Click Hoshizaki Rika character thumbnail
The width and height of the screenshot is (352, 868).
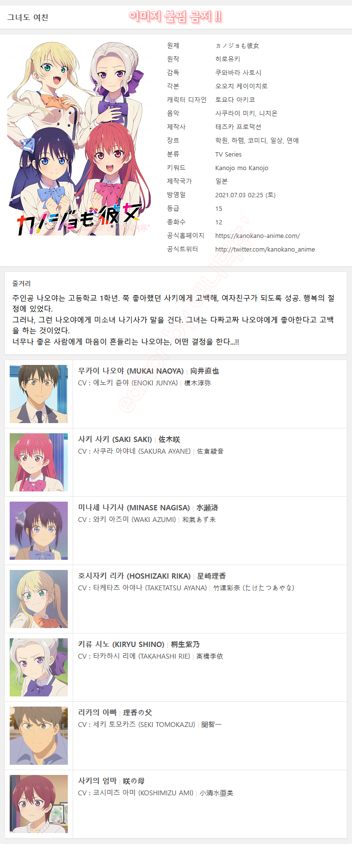39,599
